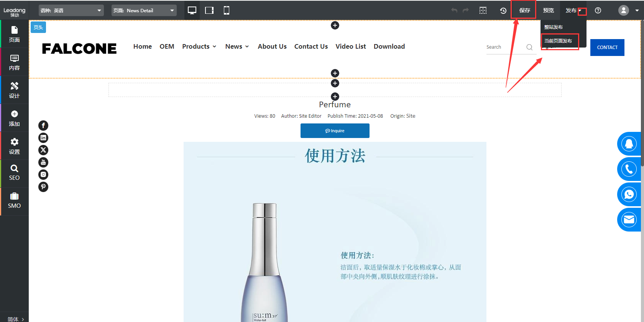Viewport: 644px width, 322px height.
Task: Switch to tablet preview mode icon
Action: coord(209,10)
